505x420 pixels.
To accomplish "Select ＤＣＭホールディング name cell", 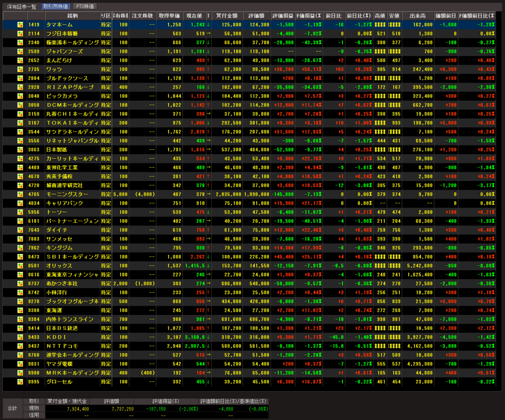I will (72, 105).
